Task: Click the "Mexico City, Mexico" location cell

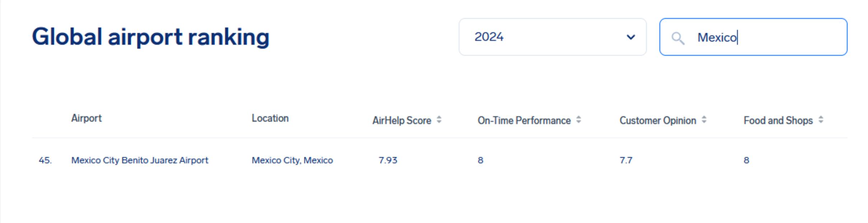Action: pos(292,160)
